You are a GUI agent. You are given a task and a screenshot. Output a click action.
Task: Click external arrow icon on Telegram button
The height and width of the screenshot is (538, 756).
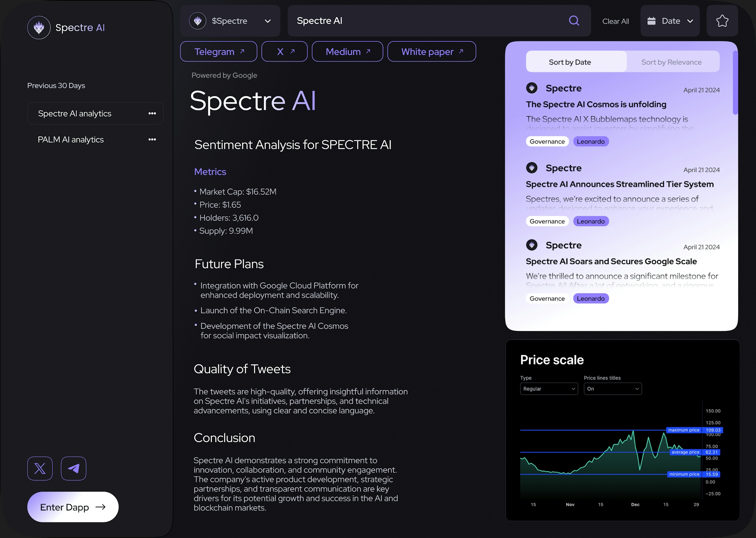(242, 51)
